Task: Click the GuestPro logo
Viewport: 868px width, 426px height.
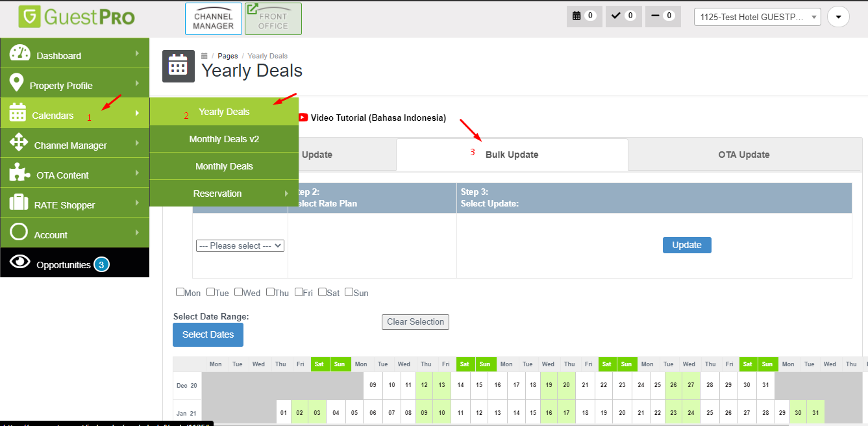Action: tap(77, 16)
